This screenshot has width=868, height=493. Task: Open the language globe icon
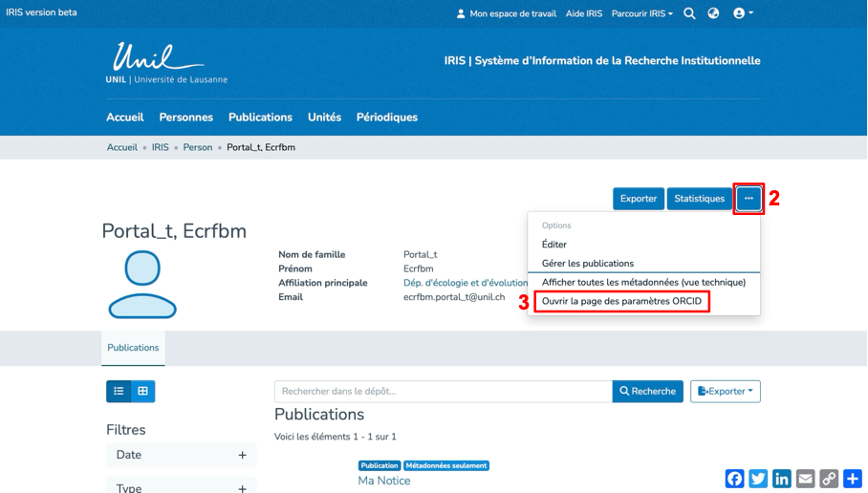pos(713,13)
